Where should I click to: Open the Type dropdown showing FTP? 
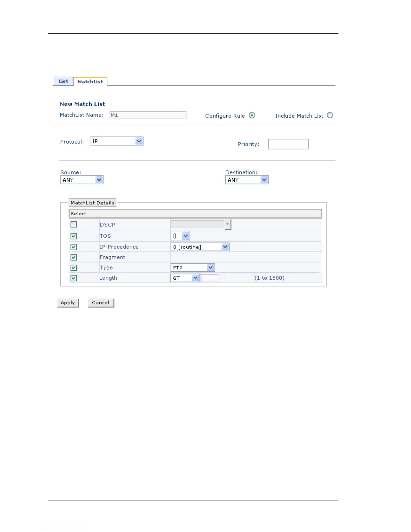coord(192,268)
